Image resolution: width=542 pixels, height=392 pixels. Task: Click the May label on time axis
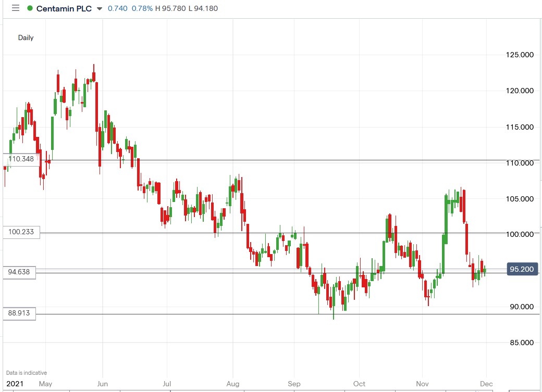point(45,384)
